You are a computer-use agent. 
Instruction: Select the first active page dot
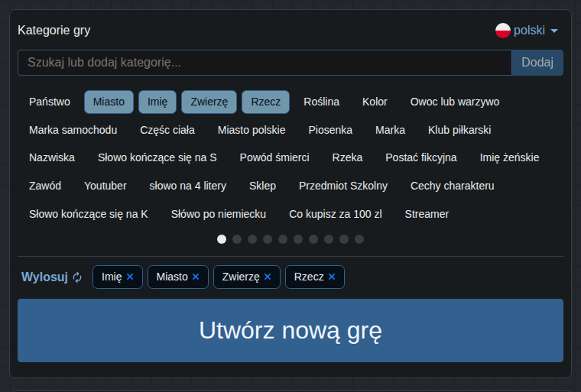222,239
